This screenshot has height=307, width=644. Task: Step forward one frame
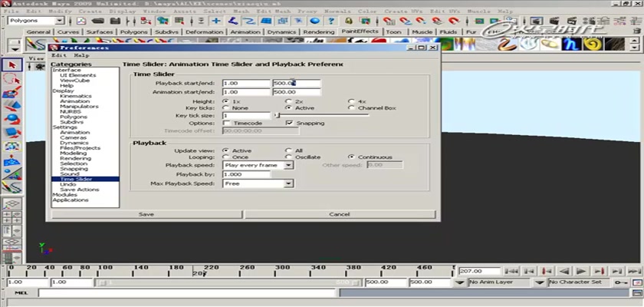[x=616, y=271]
